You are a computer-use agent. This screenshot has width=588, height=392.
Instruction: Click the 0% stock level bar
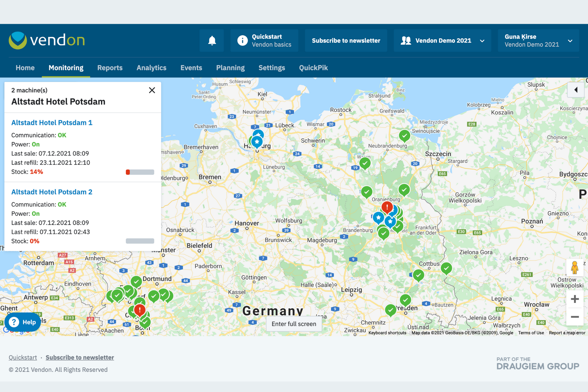pyautogui.click(x=140, y=241)
